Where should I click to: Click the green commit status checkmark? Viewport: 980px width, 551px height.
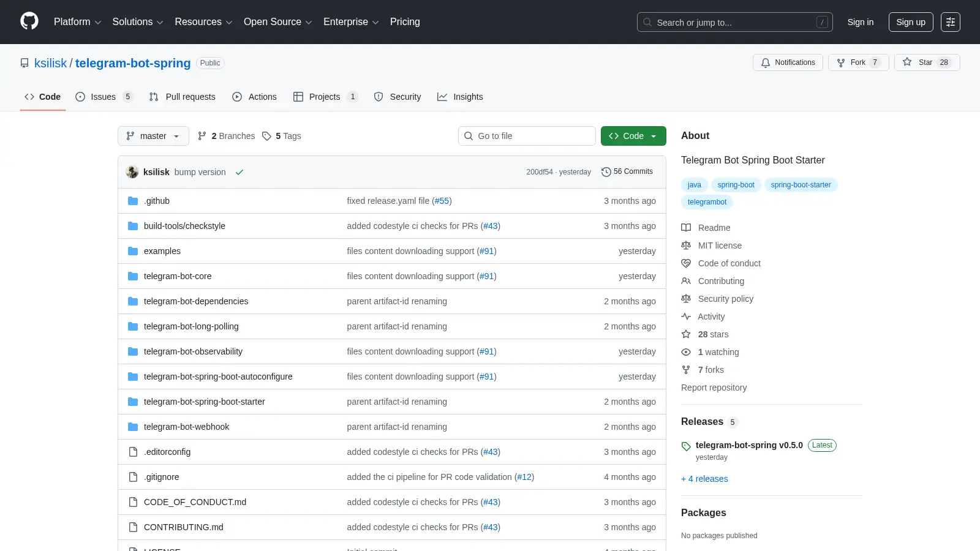[239, 172]
